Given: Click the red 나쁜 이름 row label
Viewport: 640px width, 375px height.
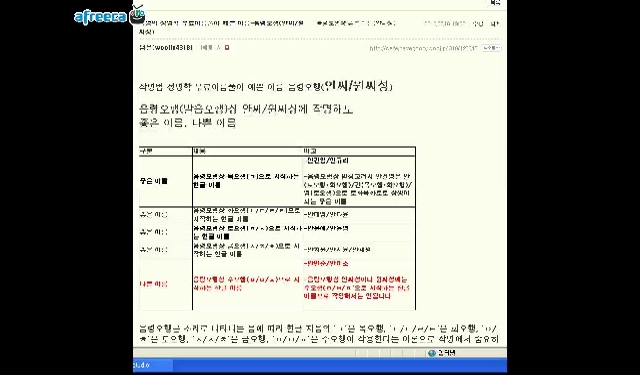Looking at the screenshot, I should [153, 284].
